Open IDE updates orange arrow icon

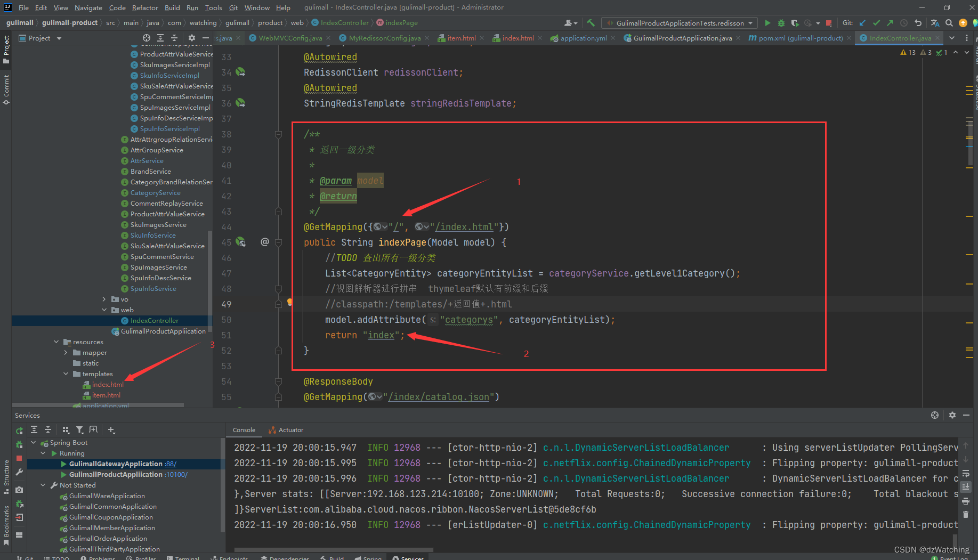963,23
